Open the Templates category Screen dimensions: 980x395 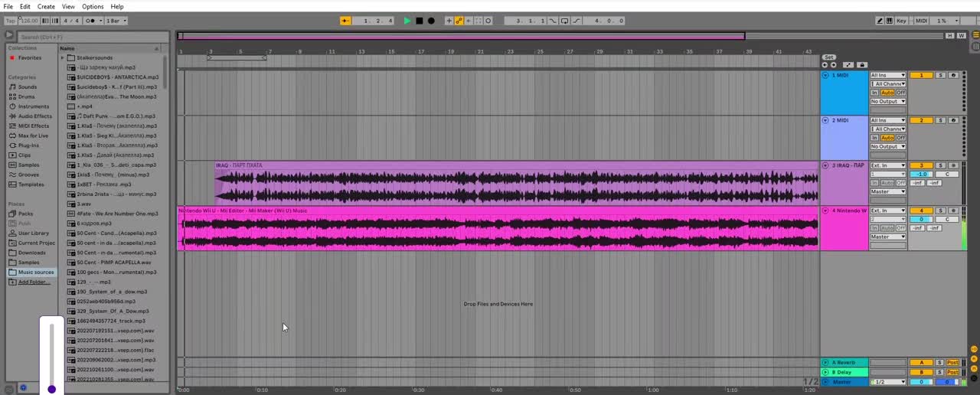[31, 184]
